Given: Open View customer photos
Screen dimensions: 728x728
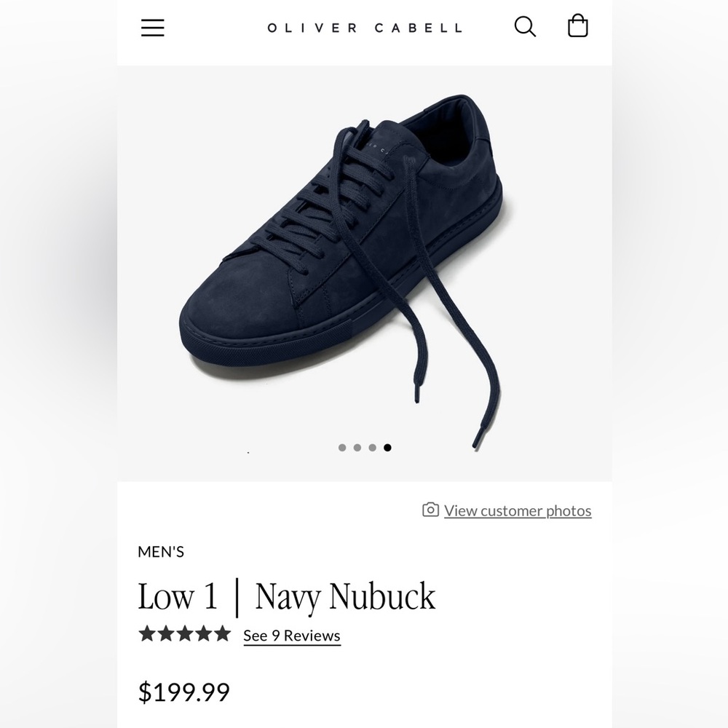Looking at the screenshot, I should [518, 510].
